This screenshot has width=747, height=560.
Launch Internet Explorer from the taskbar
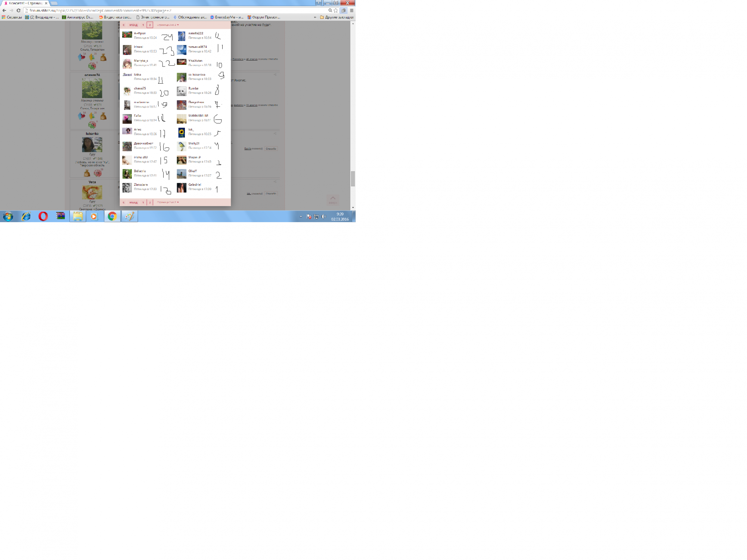point(26,216)
